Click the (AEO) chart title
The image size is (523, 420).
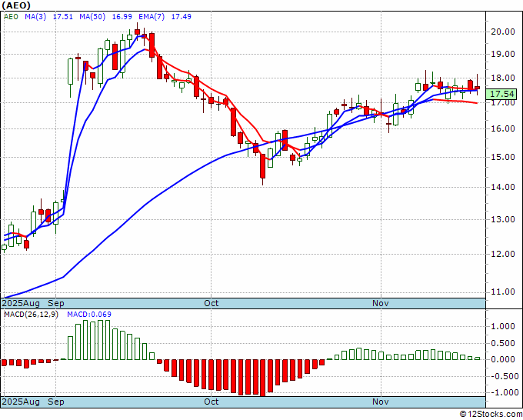click(x=16, y=5)
